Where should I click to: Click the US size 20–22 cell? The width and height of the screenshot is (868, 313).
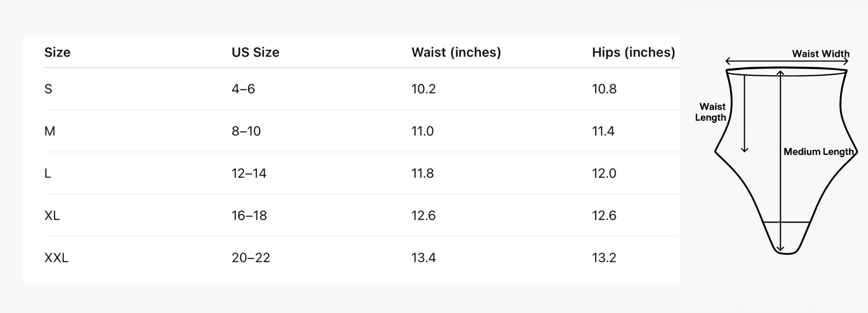250,258
